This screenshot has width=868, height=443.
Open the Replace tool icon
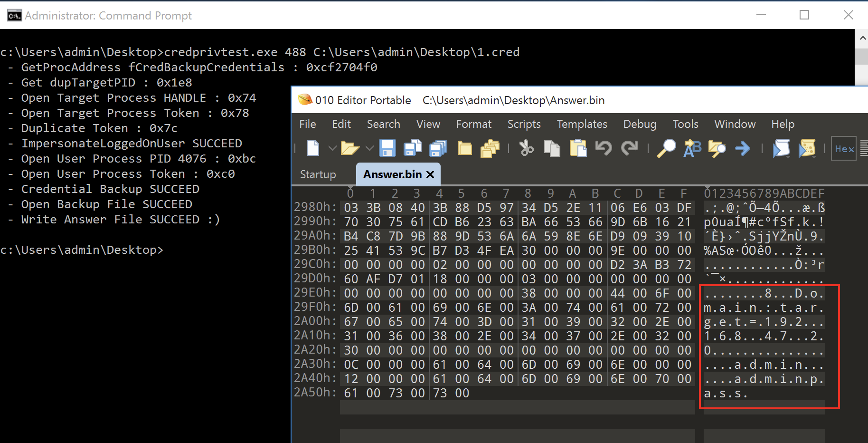click(692, 148)
